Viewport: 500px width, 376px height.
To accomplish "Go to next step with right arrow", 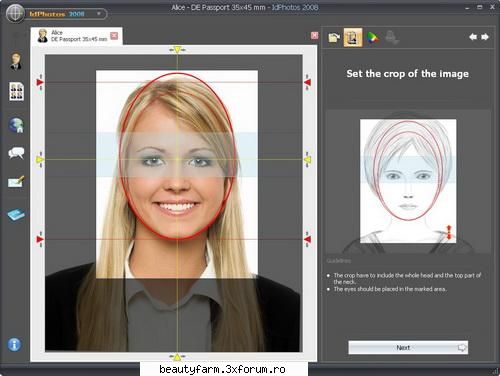I will point(485,37).
